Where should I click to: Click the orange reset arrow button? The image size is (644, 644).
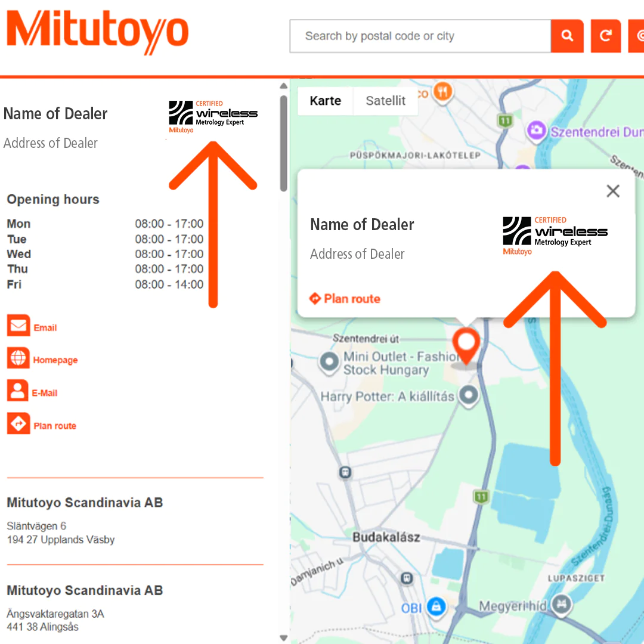(x=605, y=36)
